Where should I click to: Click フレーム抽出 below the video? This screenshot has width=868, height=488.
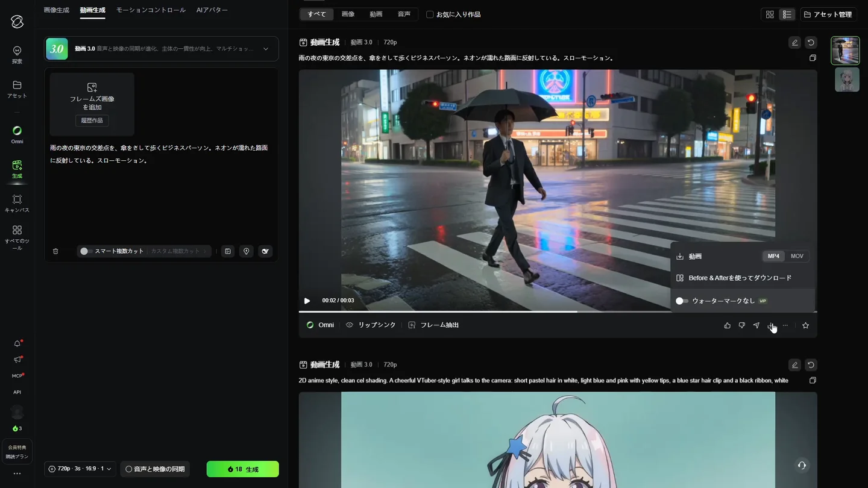(433, 325)
